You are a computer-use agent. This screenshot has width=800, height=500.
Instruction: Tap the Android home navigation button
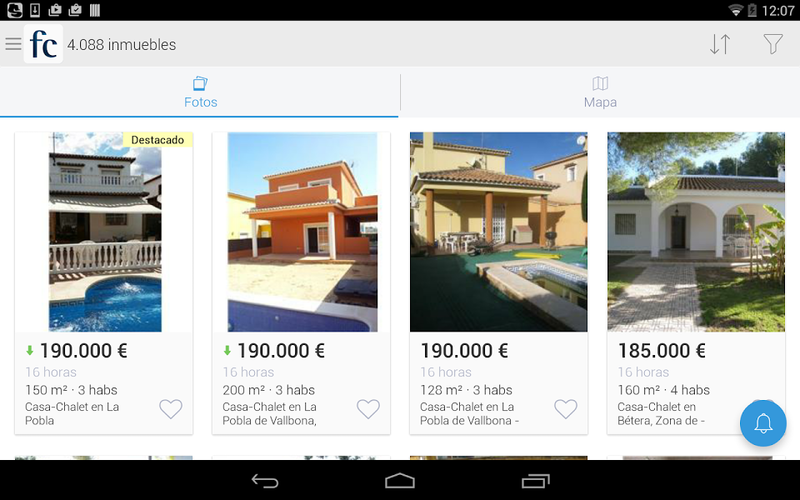[400, 481]
